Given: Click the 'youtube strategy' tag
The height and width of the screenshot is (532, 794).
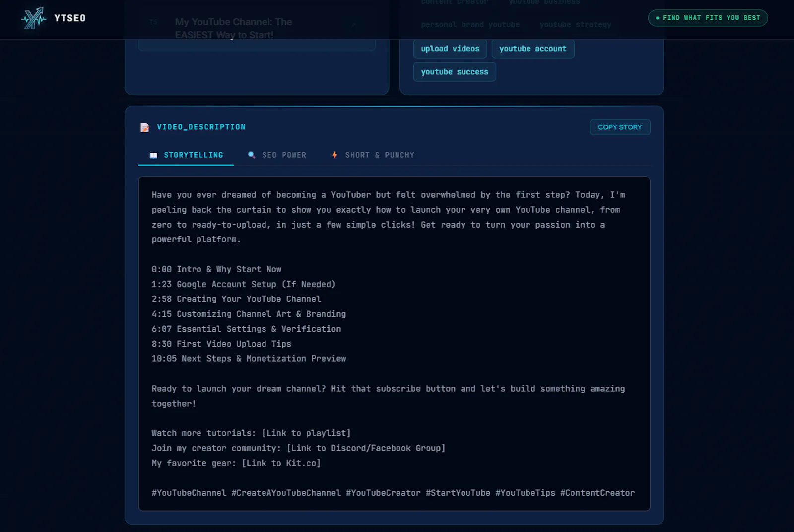Looking at the screenshot, I should pos(575,25).
